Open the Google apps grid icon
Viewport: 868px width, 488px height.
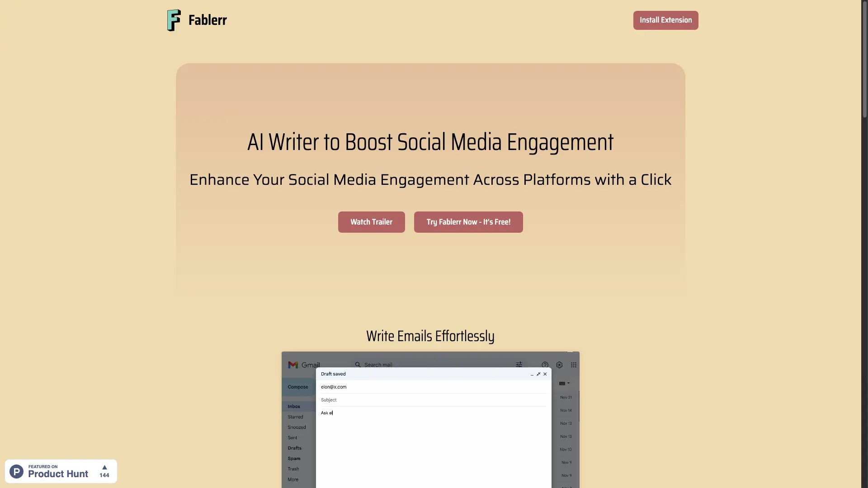(574, 365)
